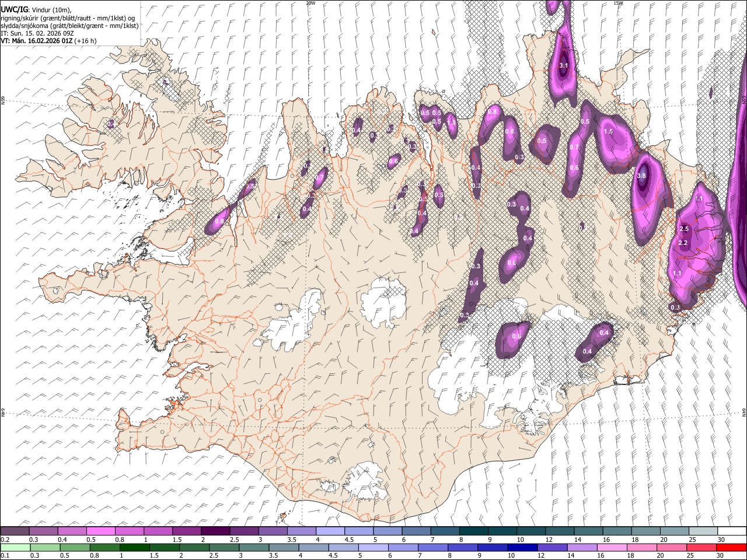Screen dimensions: 747x560
Task: Click the '20W' longitude label
Action: pyautogui.click(x=310, y=3)
